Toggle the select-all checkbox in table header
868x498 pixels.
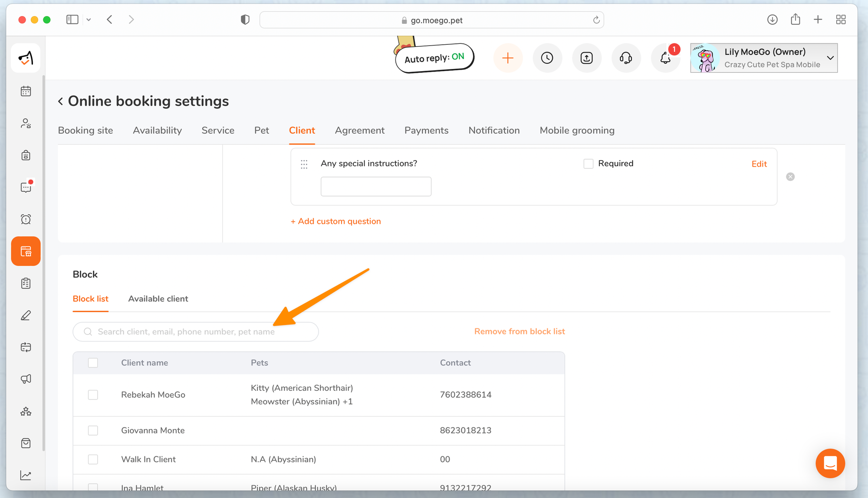click(93, 363)
